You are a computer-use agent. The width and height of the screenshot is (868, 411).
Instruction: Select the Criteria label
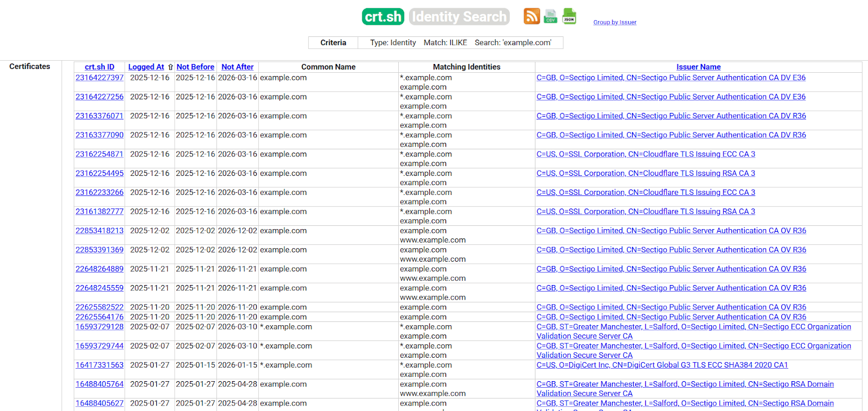point(333,42)
